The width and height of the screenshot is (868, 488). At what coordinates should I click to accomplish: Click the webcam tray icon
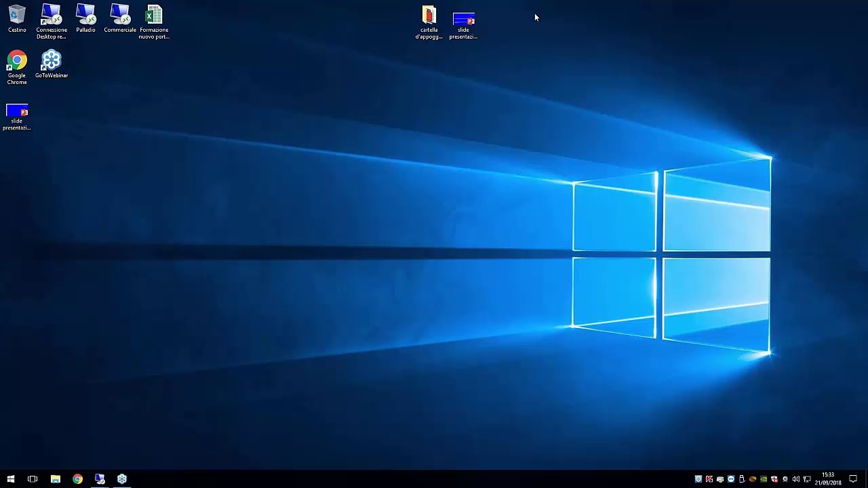point(785,479)
